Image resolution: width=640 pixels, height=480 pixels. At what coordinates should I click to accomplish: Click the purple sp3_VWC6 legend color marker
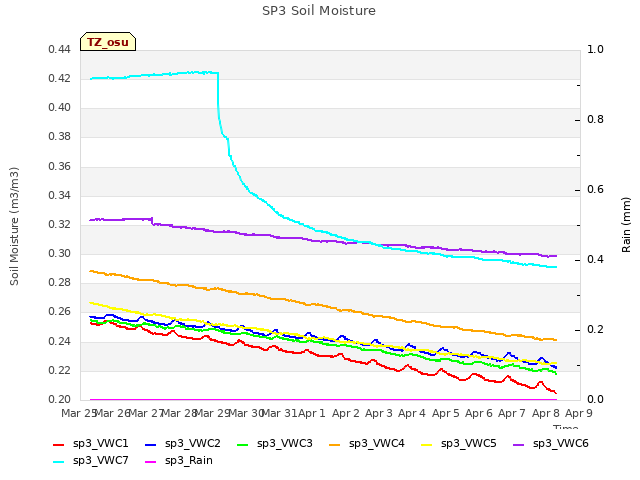tap(519, 445)
